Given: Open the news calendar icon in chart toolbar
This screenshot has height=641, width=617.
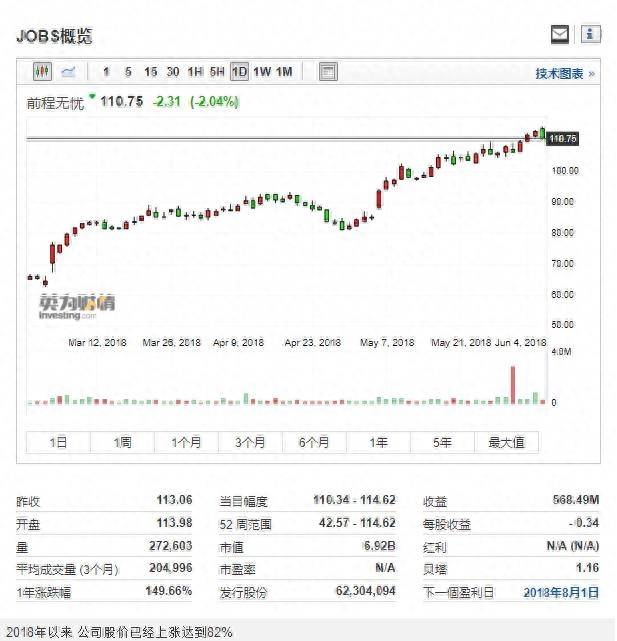Looking at the screenshot, I should (x=328, y=72).
